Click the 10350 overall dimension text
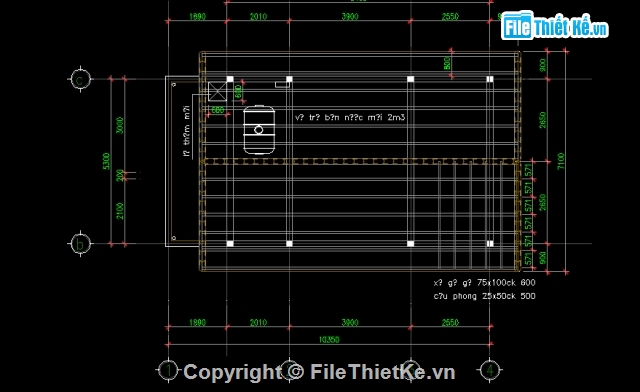 coord(329,339)
